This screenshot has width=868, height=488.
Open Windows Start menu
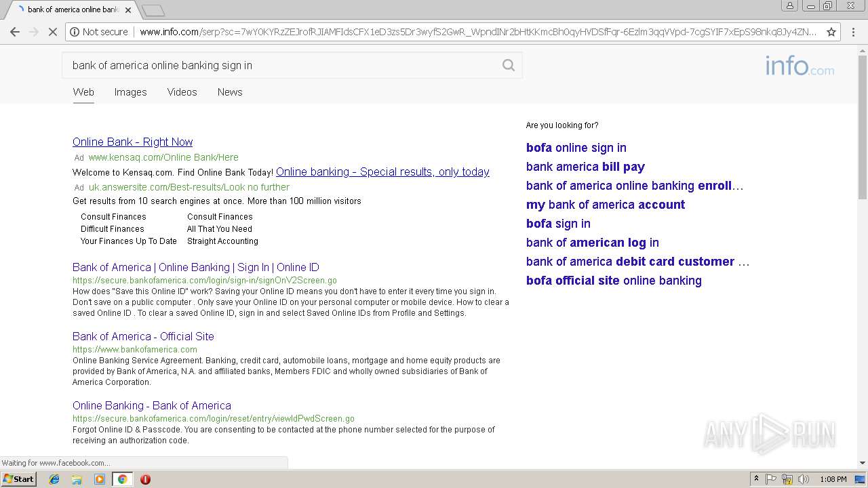click(18, 479)
